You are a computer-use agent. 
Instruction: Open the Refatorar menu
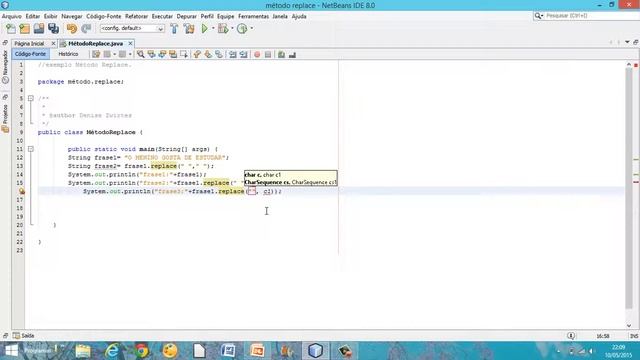tap(136, 16)
